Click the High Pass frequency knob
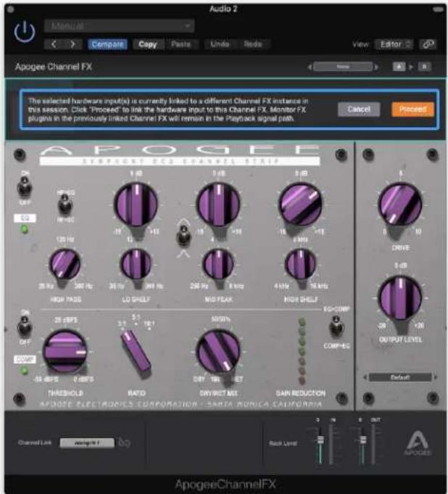448x494 pixels. point(65,265)
